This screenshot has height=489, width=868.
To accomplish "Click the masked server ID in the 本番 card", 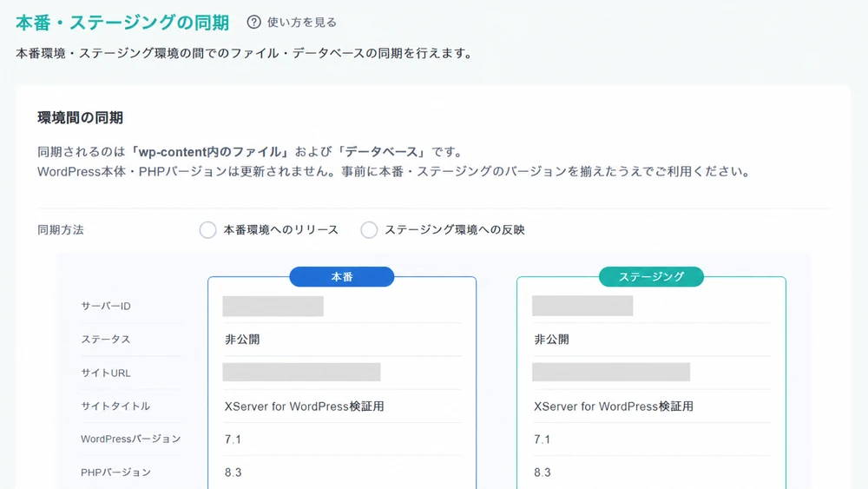I will click(273, 307).
